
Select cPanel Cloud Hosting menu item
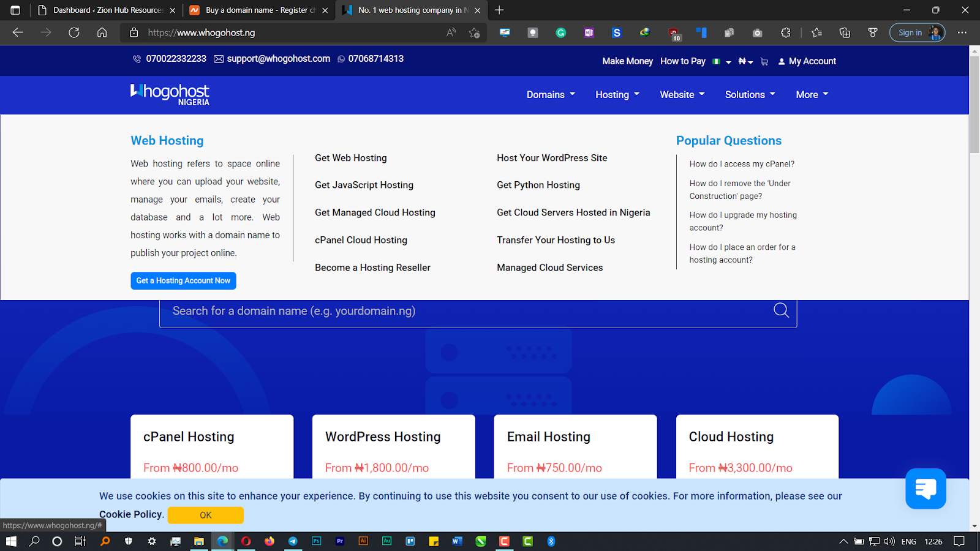[361, 240]
